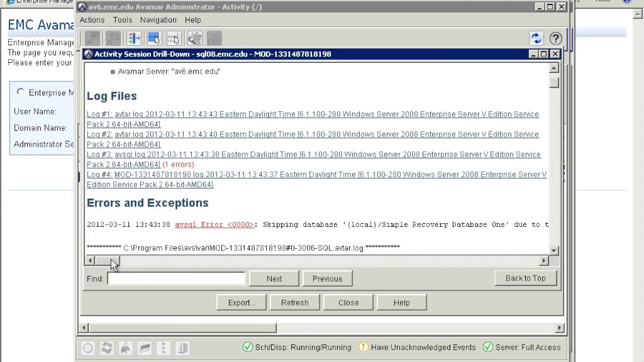Click outer horizontal scrollbar right arrow

click(559, 328)
